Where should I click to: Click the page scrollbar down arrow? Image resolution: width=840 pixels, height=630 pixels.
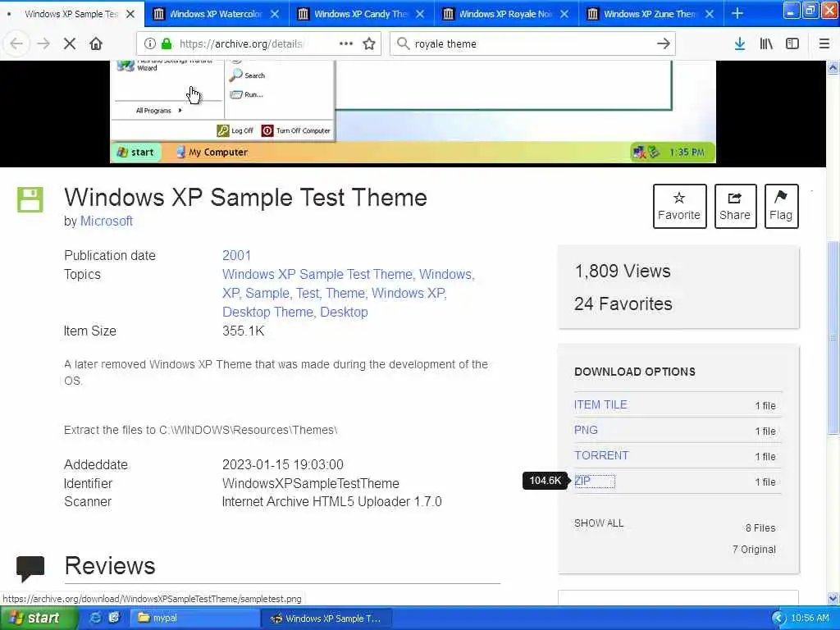[833, 598]
